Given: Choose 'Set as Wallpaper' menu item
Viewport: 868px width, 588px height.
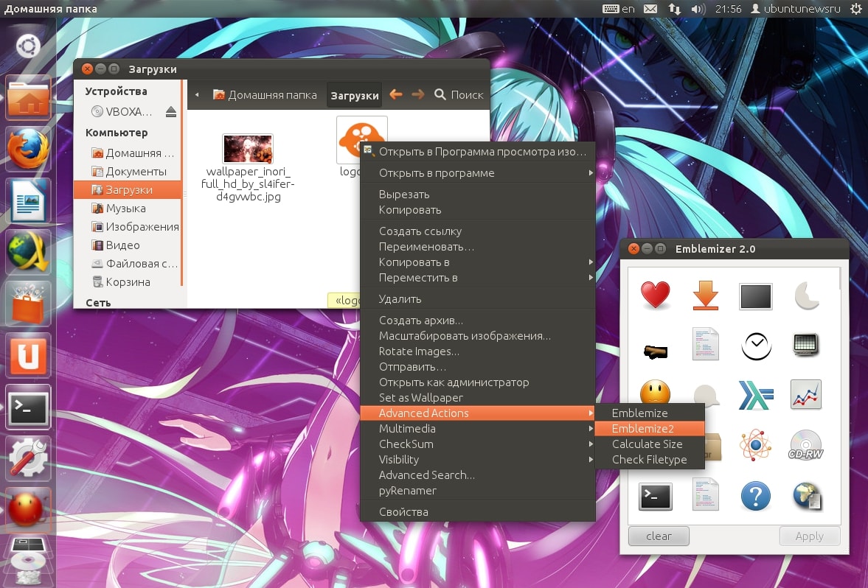Looking at the screenshot, I should pyautogui.click(x=478, y=398).
